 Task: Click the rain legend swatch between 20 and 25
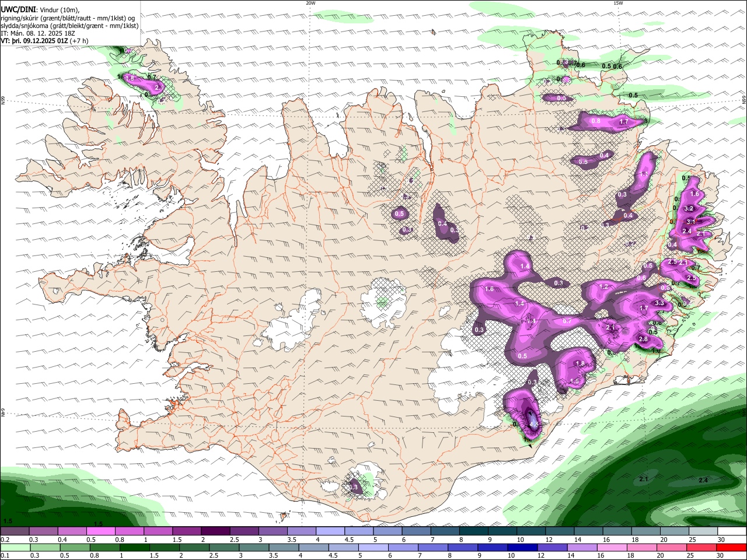point(672,547)
